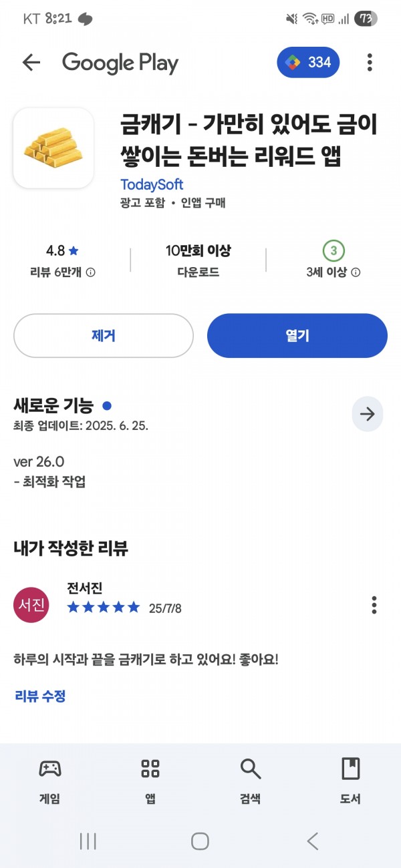Tap the five-star rating on my review
The width and height of the screenshot is (401, 868).
(x=104, y=608)
